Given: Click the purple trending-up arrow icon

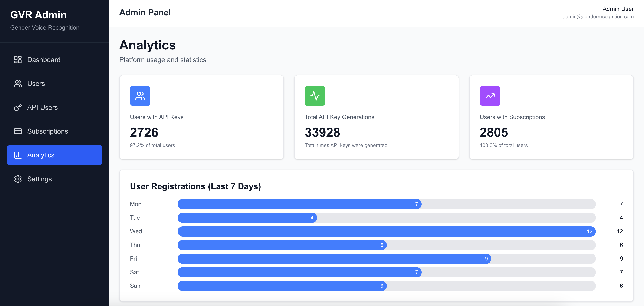Looking at the screenshot, I should click(490, 96).
